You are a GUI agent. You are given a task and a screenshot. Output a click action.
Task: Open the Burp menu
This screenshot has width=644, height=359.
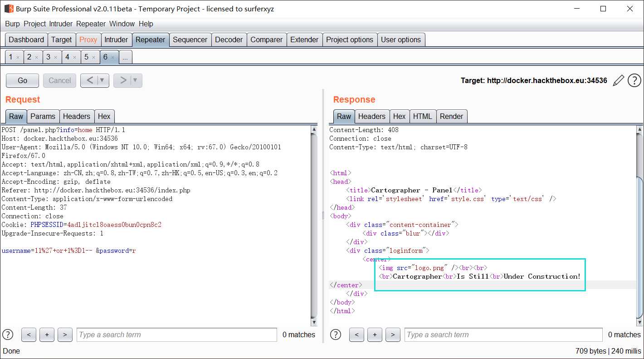13,24
